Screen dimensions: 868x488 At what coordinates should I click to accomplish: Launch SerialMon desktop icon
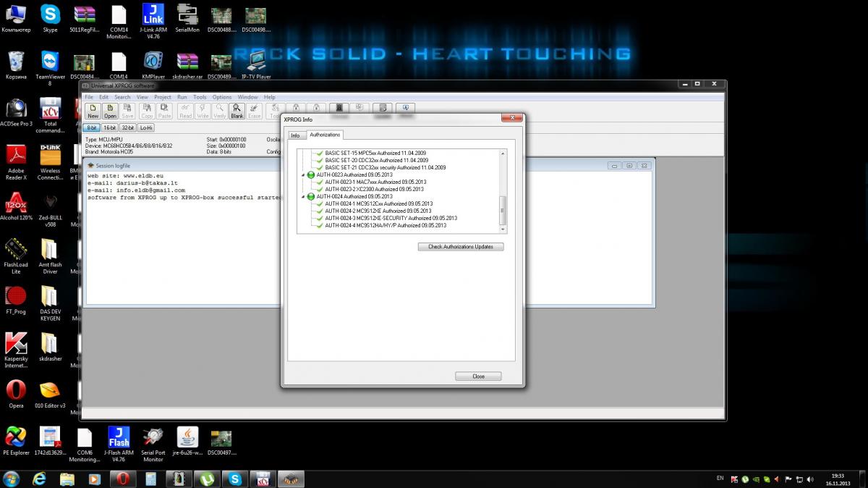pyautogui.click(x=187, y=16)
